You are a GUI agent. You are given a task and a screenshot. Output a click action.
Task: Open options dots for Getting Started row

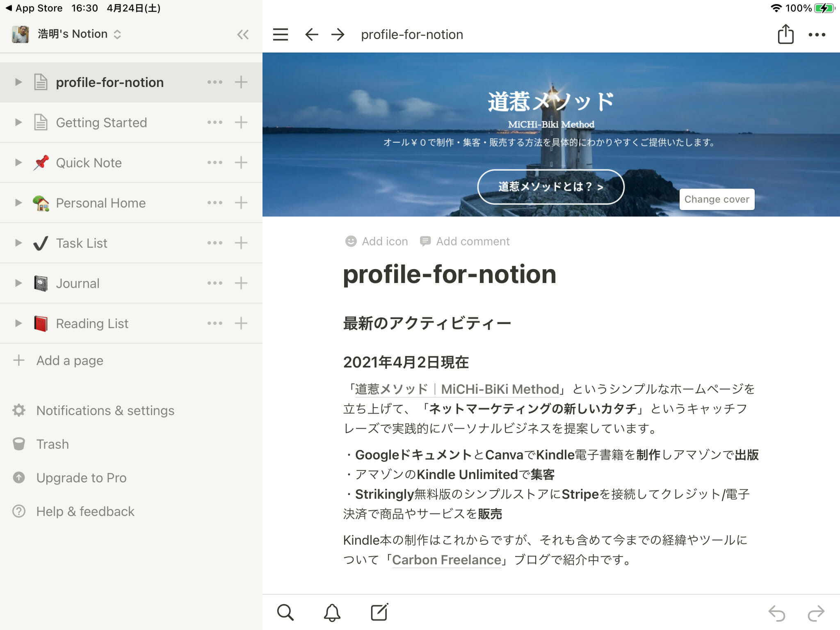pyautogui.click(x=215, y=122)
